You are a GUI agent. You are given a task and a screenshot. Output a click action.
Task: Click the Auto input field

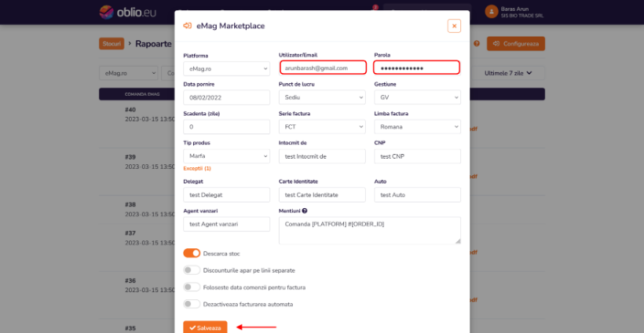click(417, 195)
